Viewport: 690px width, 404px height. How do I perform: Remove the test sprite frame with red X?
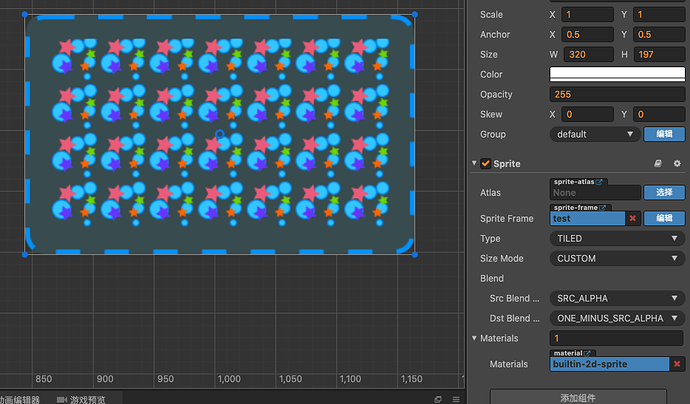point(633,218)
